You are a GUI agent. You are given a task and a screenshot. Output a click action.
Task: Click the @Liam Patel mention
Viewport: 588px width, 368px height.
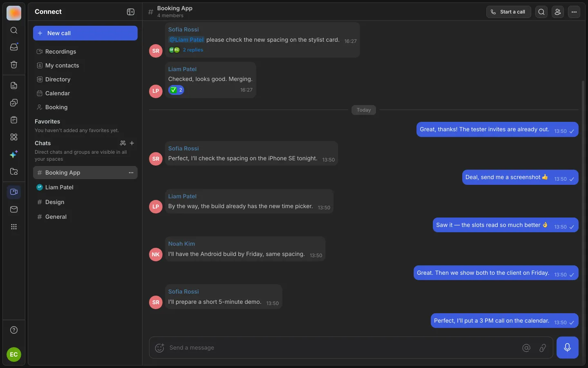coord(186,40)
